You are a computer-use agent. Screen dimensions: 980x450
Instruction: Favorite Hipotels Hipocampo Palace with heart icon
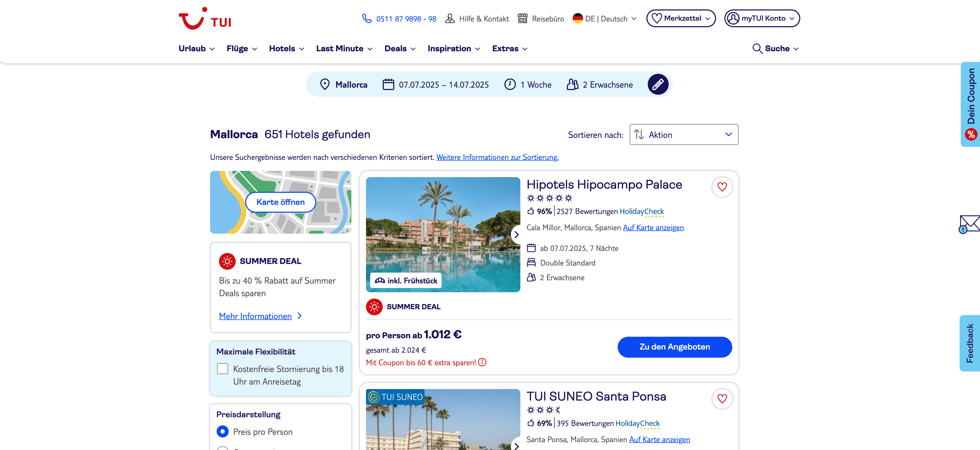[x=722, y=187]
